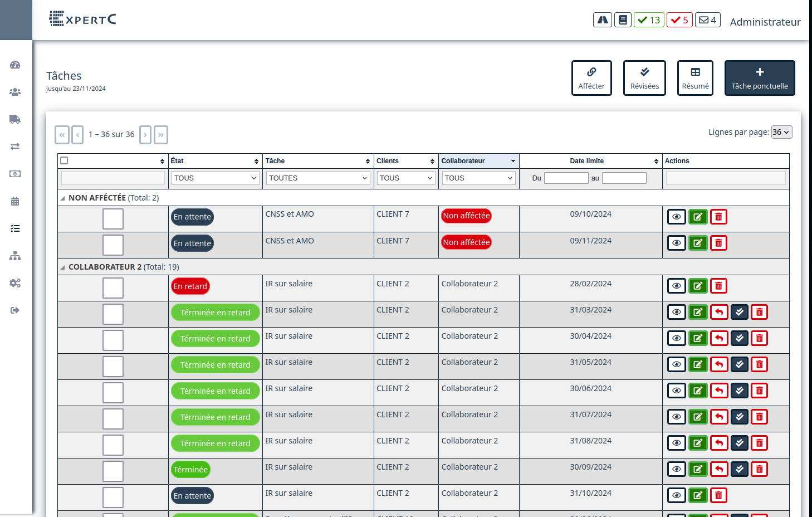The image size is (812, 517).
Task: View the CNSS et AMO task due 09/11/2024
Action: pyautogui.click(x=676, y=243)
